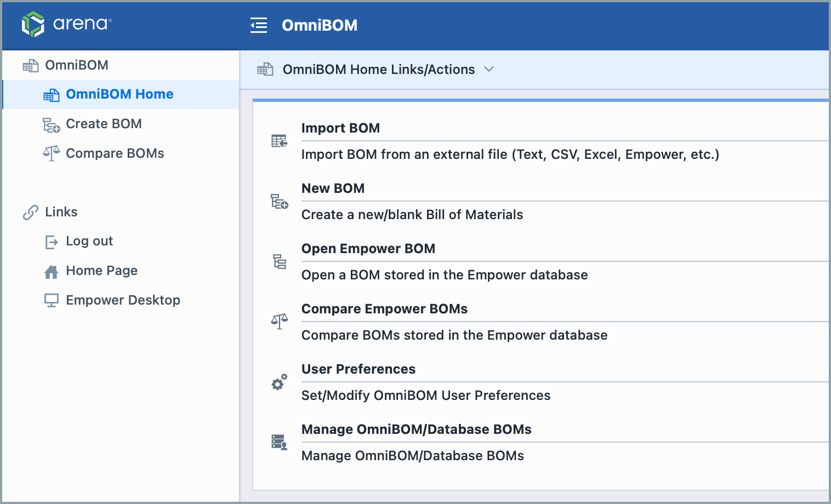Viewport: 831px width, 504px height.
Task: Click the Links chain icon
Action: tap(31, 212)
